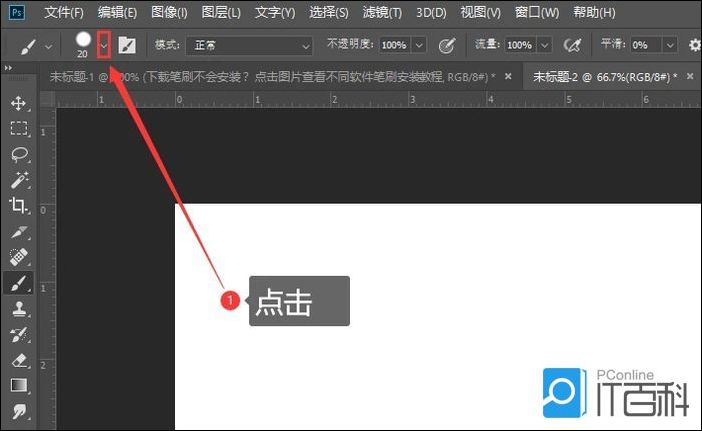702x431 pixels.
Task: Select the Crop tool
Action: (18, 205)
